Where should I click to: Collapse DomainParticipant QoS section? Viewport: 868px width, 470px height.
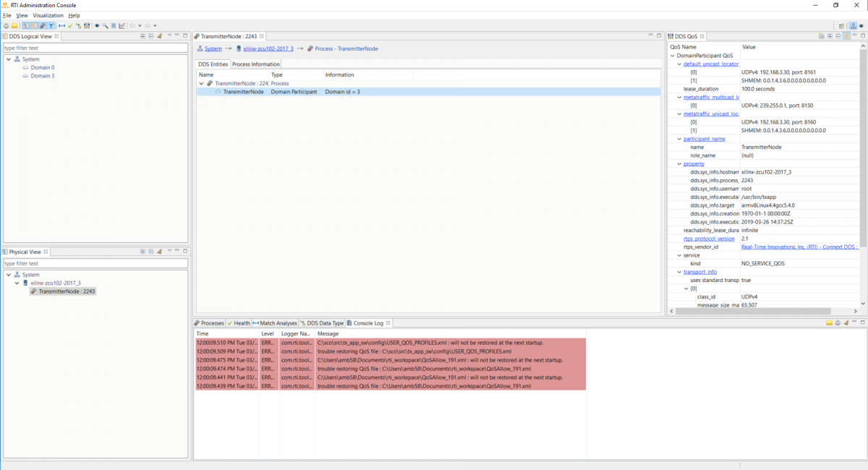click(672, 56)
